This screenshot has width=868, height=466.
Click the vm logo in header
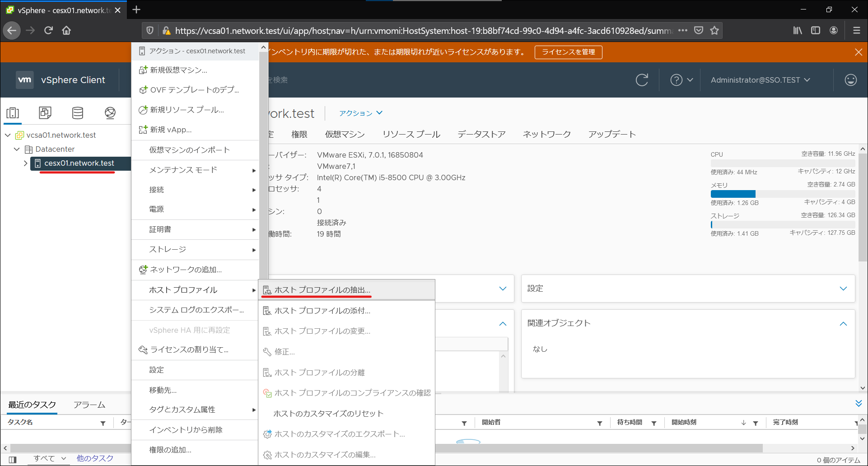point(25,80)
